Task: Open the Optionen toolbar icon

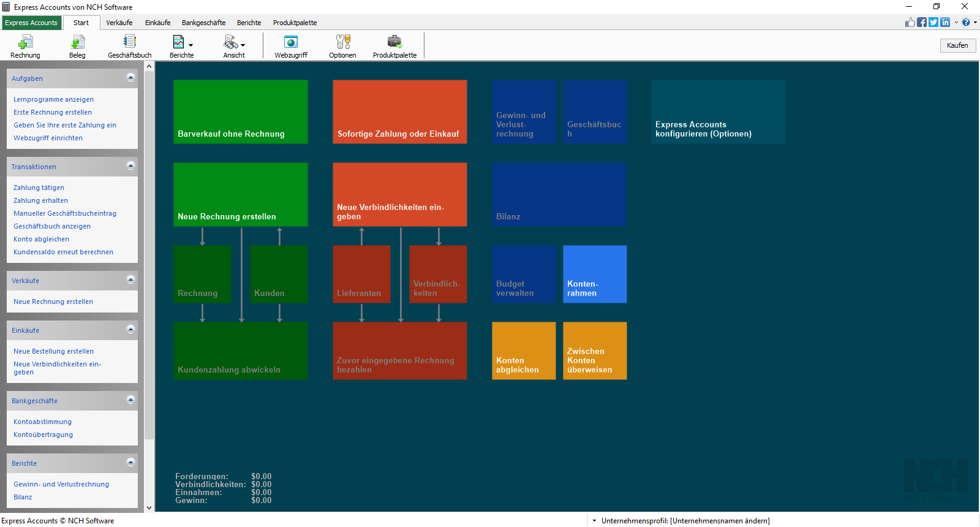Action: [x=342, y=47]
